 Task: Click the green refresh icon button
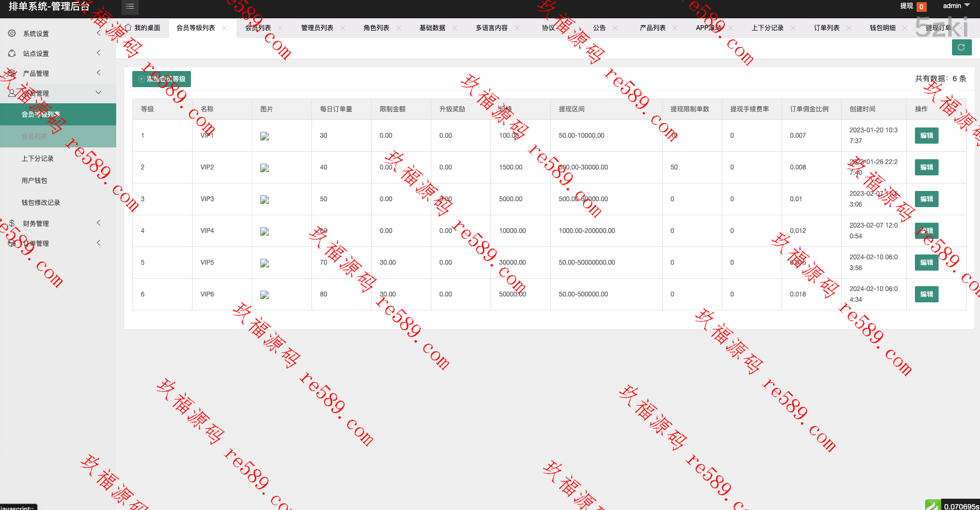point(961,47)
